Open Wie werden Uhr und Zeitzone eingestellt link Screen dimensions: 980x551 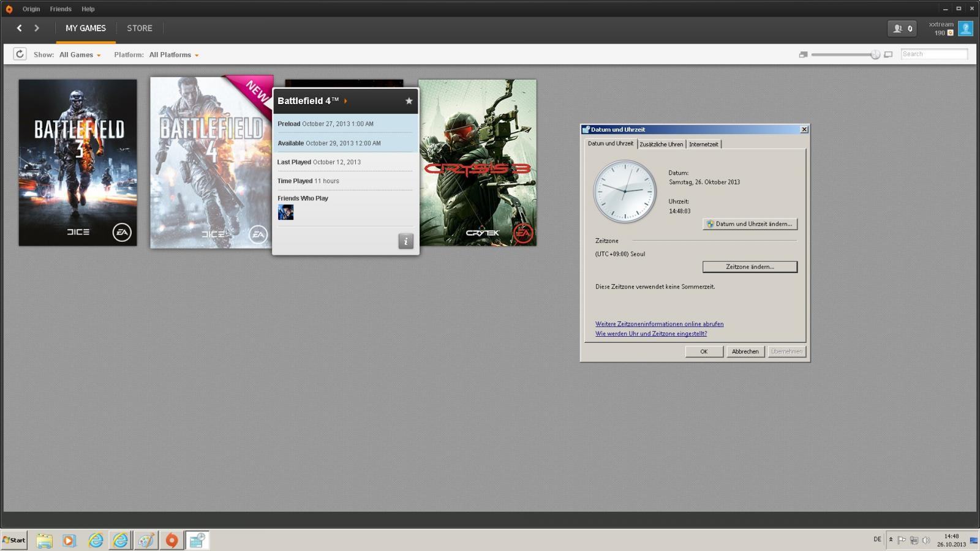pos(651,334)
